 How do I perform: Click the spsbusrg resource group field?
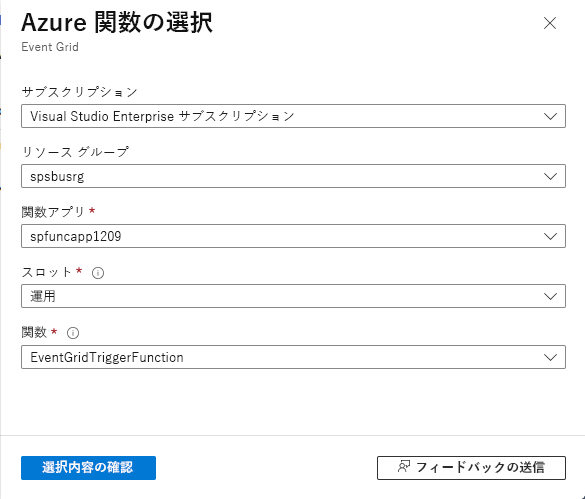point(293,176)
